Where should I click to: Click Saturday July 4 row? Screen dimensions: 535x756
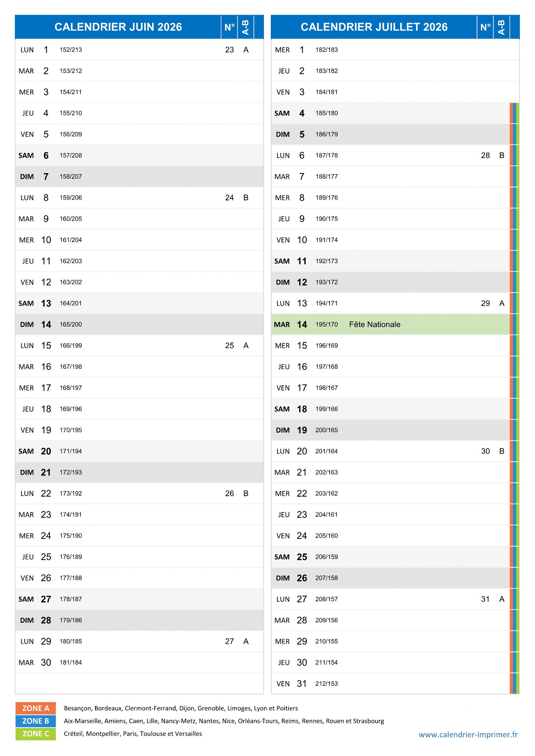(x=391, y=113)
